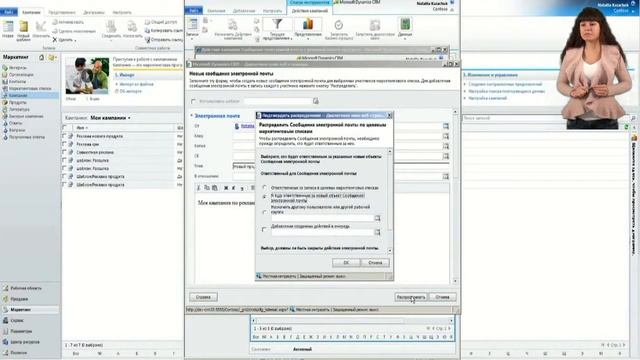Viewport: 640px width, 360px height.
Task: Click OK in the distribution dialog
Action: click(346, 263)
